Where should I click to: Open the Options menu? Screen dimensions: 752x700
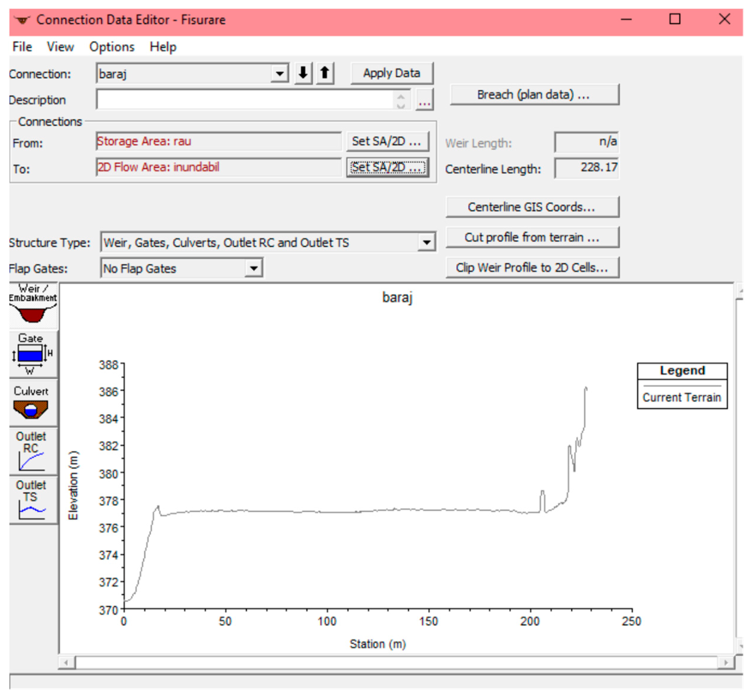(x=112, y=47)
